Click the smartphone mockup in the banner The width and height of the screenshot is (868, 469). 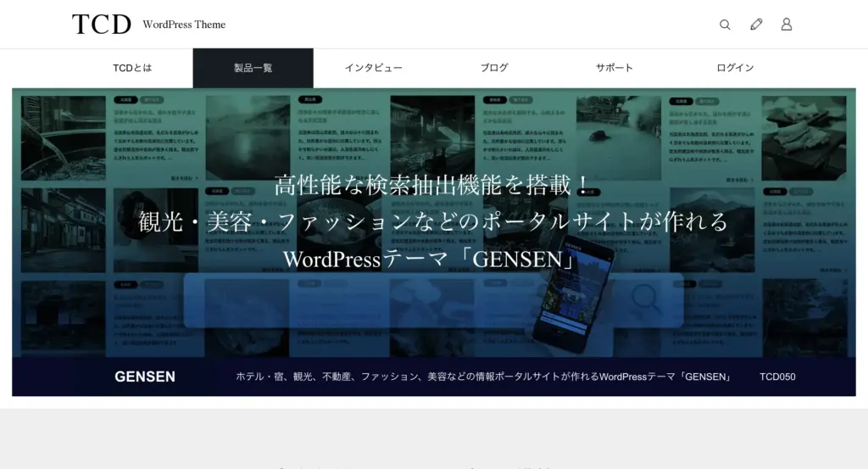574,293
